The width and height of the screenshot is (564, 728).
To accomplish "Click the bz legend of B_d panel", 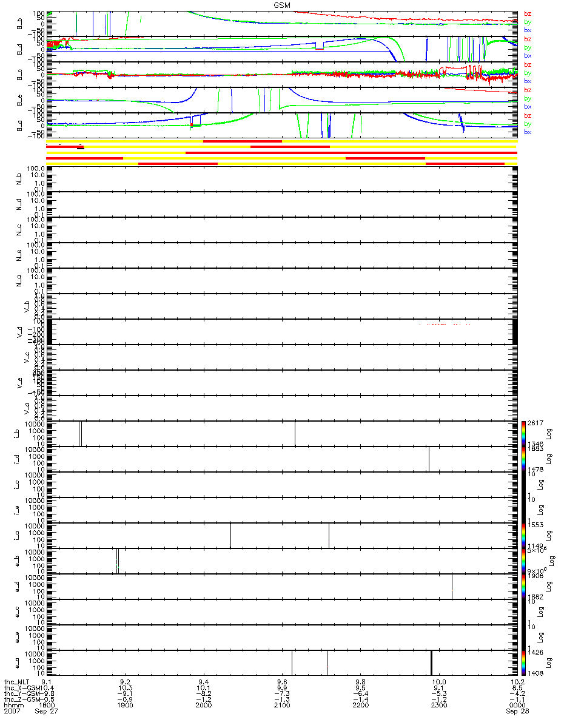I will click(x=528, y=39).
